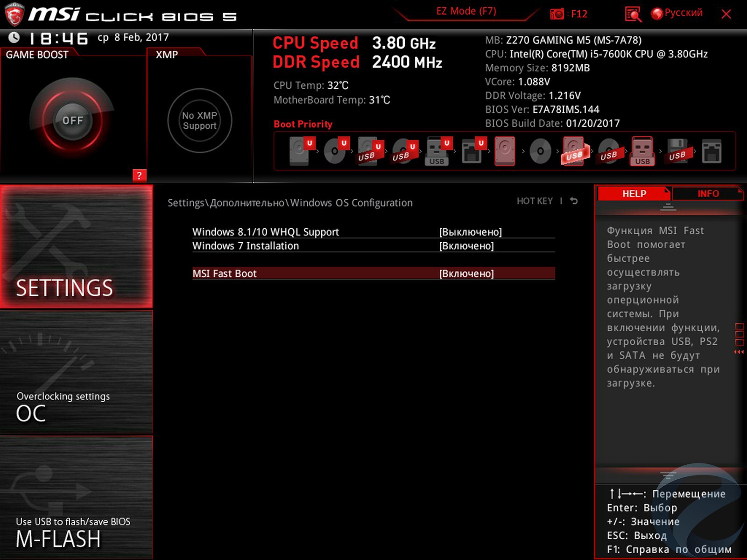This screenshot has width=747, height=560.
Task: Open the BIOS search magnifier icon
Action: click(x=633, y=14)
